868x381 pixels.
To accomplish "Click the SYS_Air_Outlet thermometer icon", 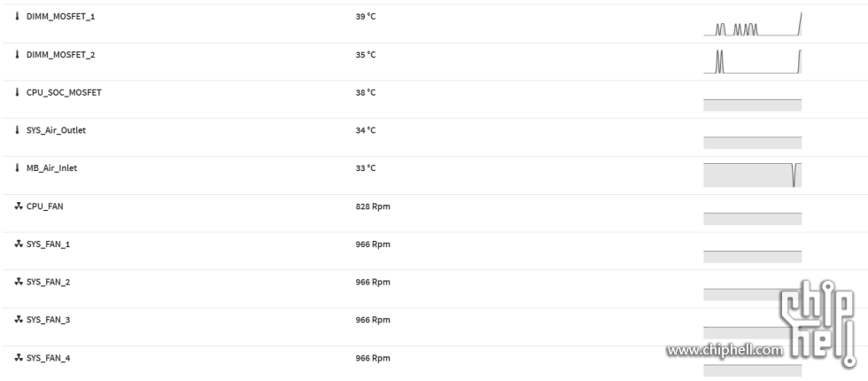I will pos(17,130).
